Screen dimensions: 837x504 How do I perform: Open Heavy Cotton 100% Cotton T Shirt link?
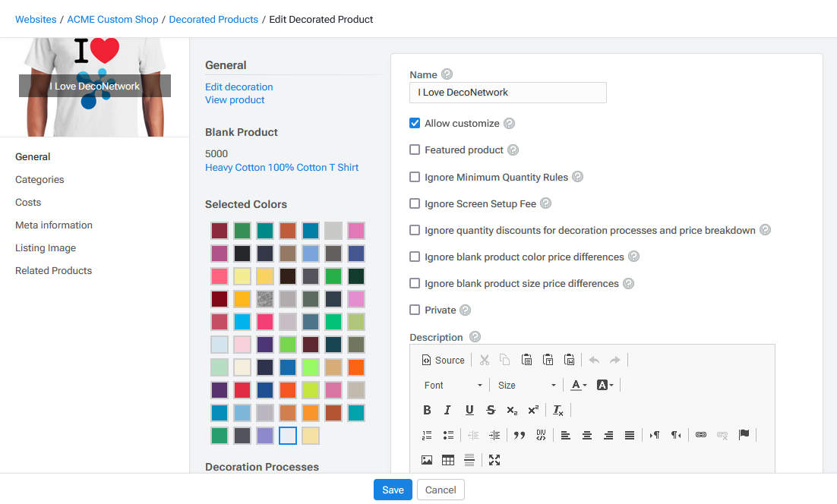point(282,168)
